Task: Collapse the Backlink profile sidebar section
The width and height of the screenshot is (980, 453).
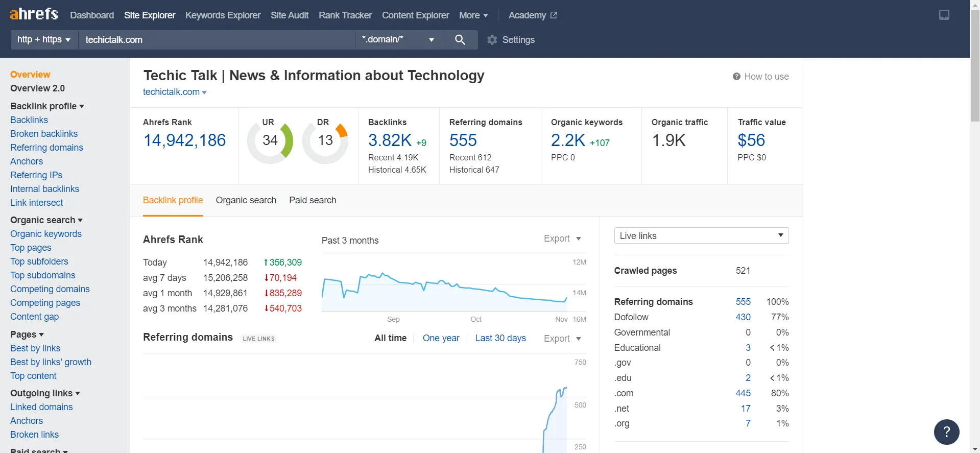Action: pyautogui.click(x=47, y=106)
